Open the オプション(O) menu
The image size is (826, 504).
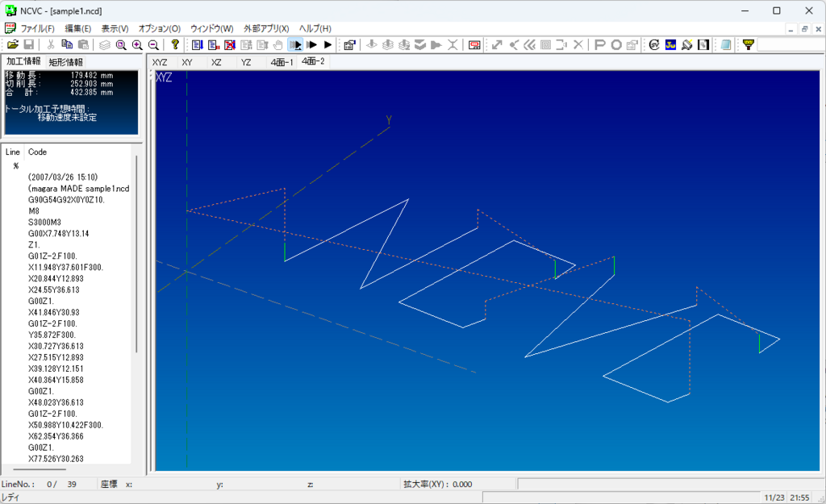[159, 28]
